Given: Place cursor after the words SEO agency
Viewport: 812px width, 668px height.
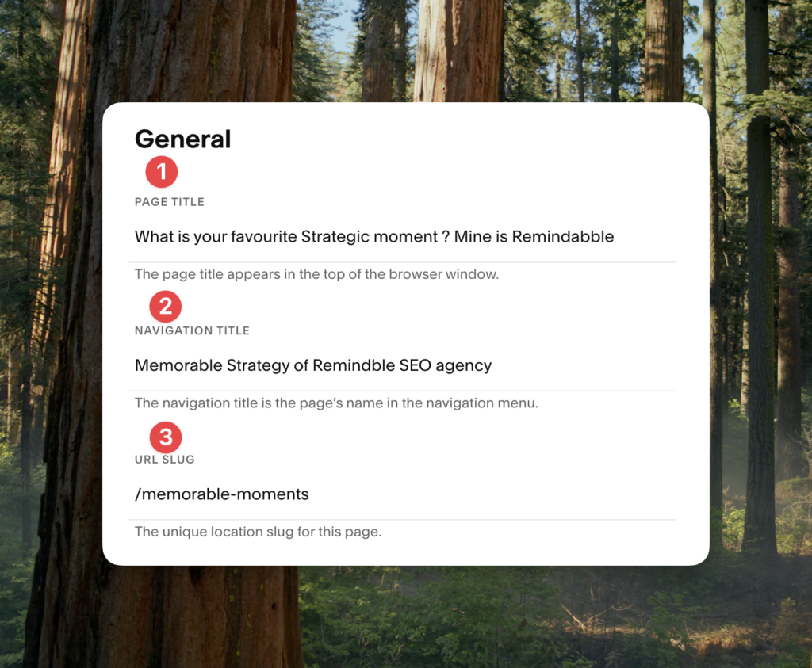Looking at the screenshot, I should [x=492, y=366].
